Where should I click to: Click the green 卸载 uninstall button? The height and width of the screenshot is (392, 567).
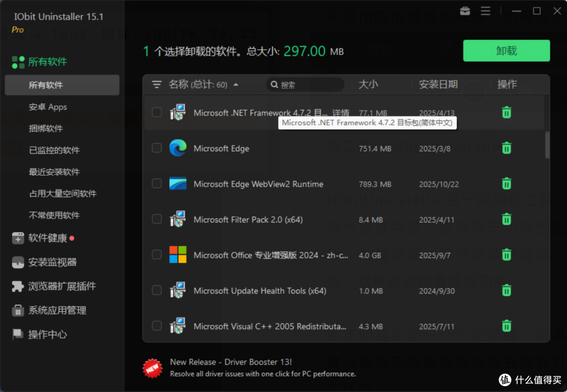click(x=506, y=50)
